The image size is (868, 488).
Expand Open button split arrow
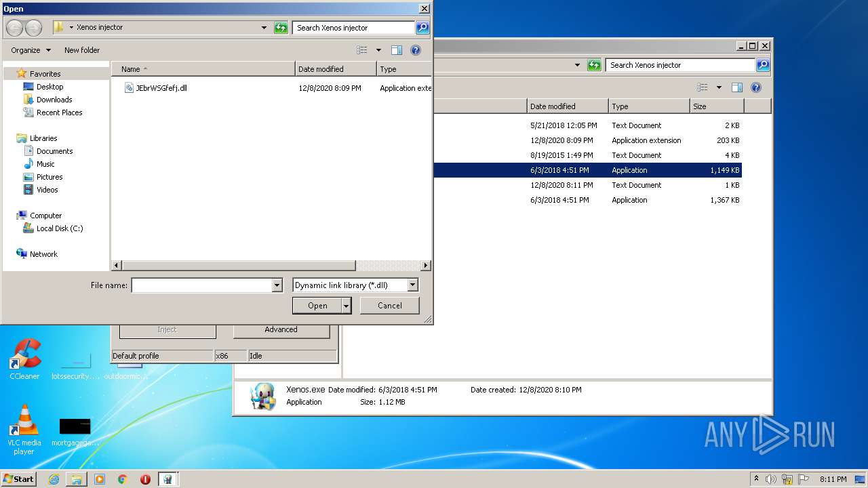[347, 306]
